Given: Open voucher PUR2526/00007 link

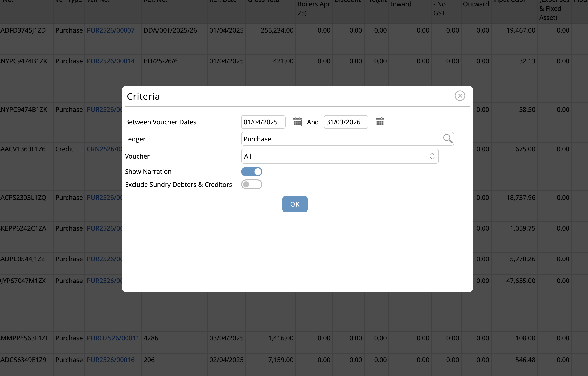Looking at the screenshot, I should point(111,30).
